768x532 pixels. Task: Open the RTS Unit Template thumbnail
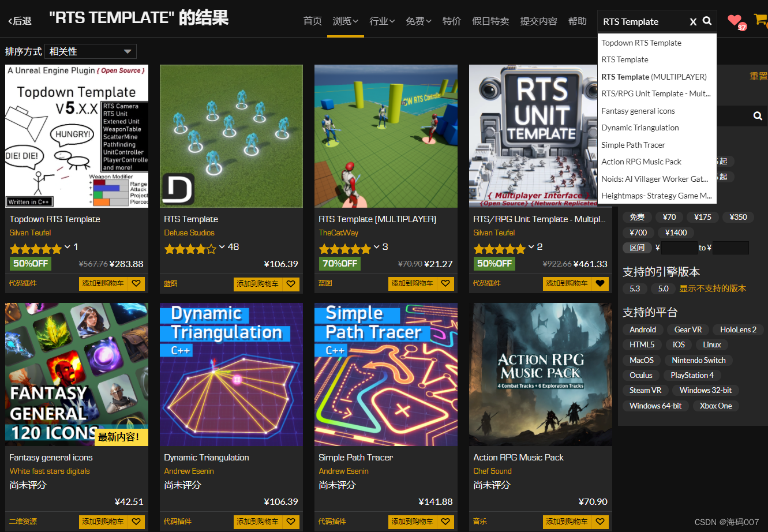coord(541,136)
